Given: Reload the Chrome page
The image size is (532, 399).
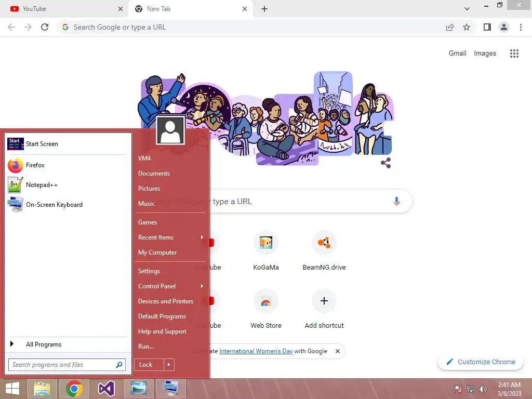Looking at the screenshot, I should pos(45,27).
